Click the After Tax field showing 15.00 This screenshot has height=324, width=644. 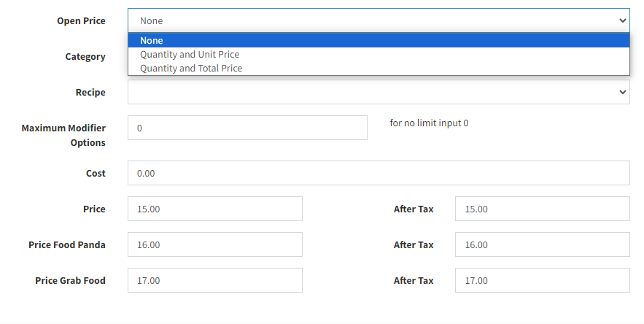tap(542, 209)
